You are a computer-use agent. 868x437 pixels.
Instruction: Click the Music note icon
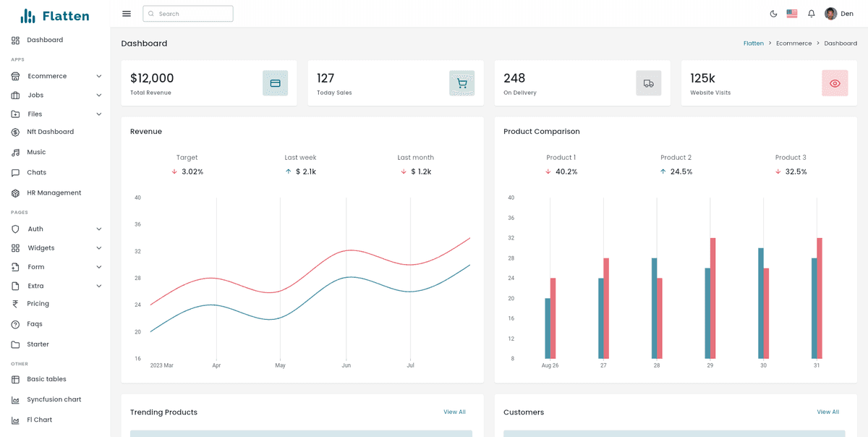pos(16,152)
